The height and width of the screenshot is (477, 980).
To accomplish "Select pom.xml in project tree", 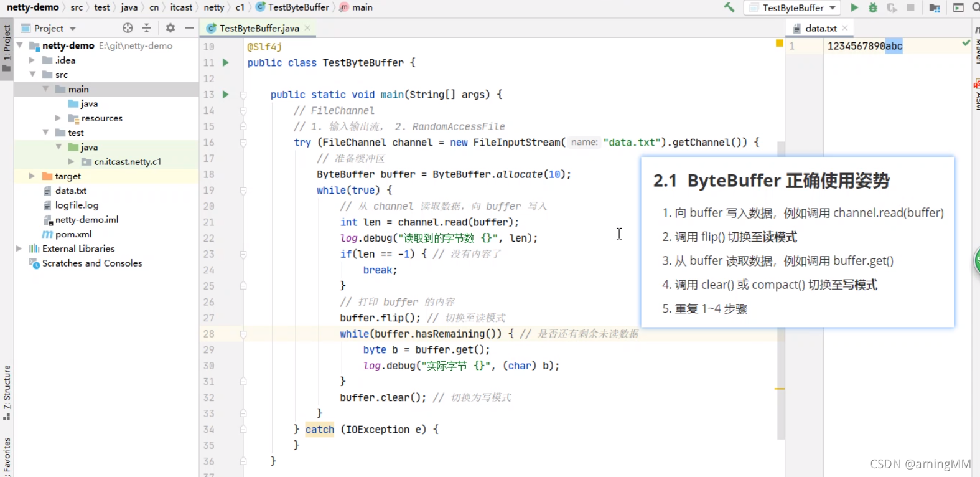I will [73, 234].
